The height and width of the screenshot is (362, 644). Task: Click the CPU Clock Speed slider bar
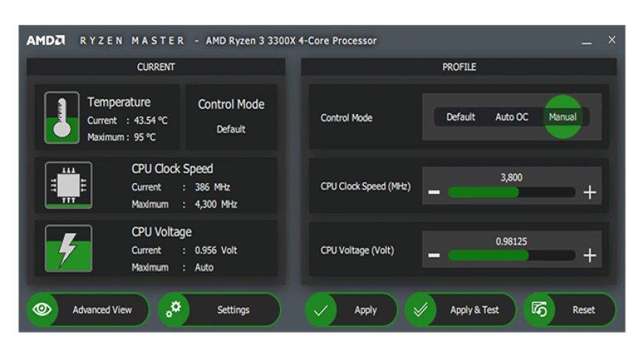tap(511, 193)
